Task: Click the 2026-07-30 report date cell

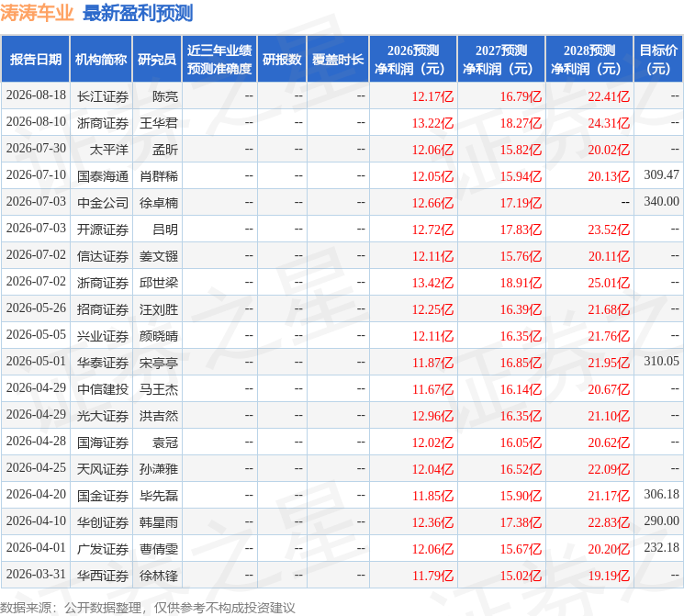Action: (36, 149)
